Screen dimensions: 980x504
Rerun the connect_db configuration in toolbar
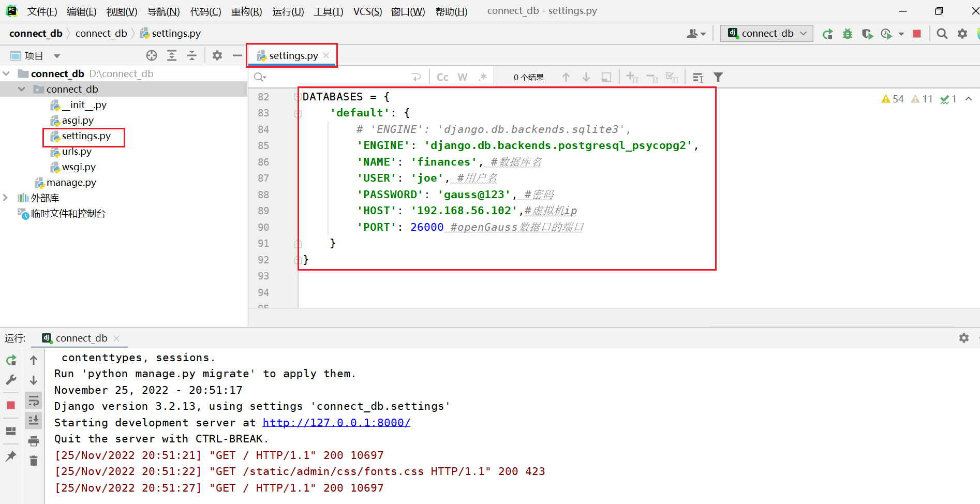coord(827,34)
